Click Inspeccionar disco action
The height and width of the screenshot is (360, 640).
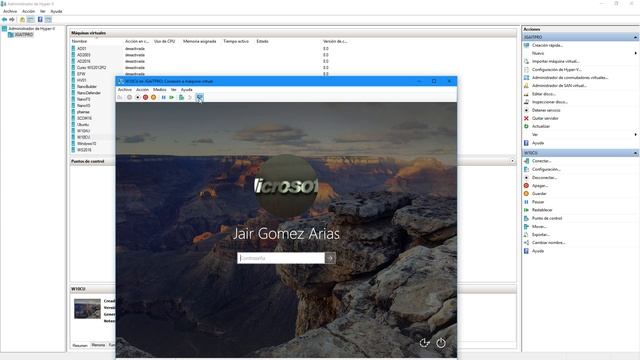pos(550,102)
